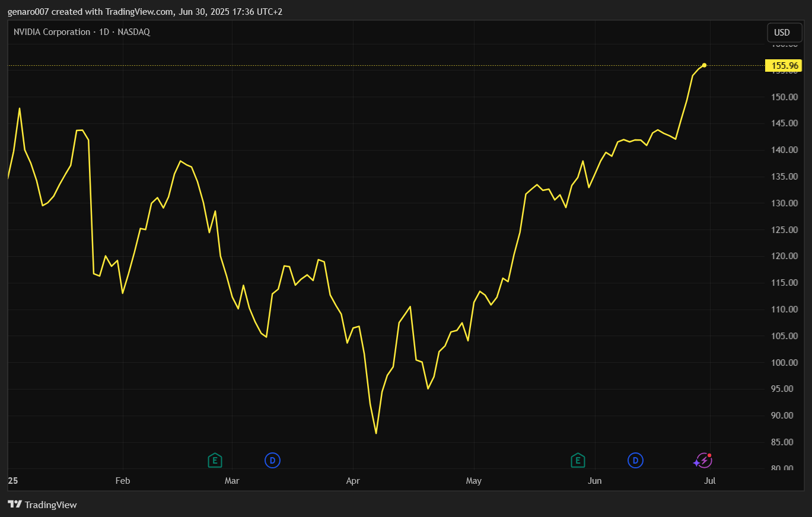Click the genaro007 created with TradingView.com caption
Viewport: 812px width, 517px height.
(145, 12)
